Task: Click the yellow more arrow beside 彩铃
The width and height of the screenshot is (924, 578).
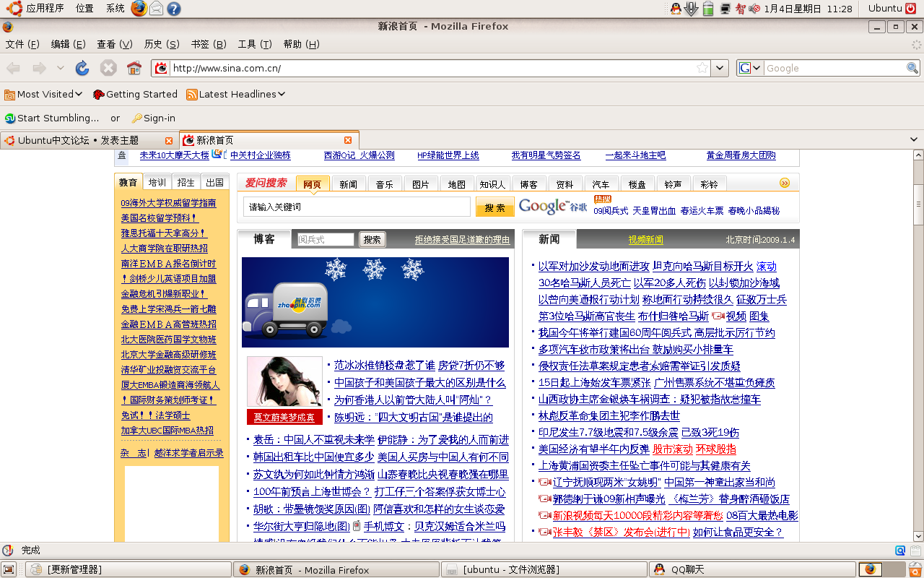Action: (x=785, y=183)
